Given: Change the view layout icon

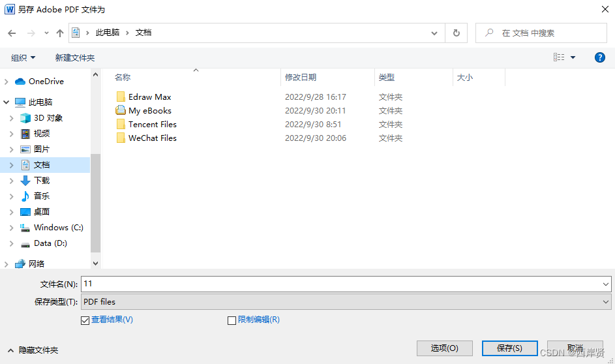Looking at the screenshot, I should (559, 57).
